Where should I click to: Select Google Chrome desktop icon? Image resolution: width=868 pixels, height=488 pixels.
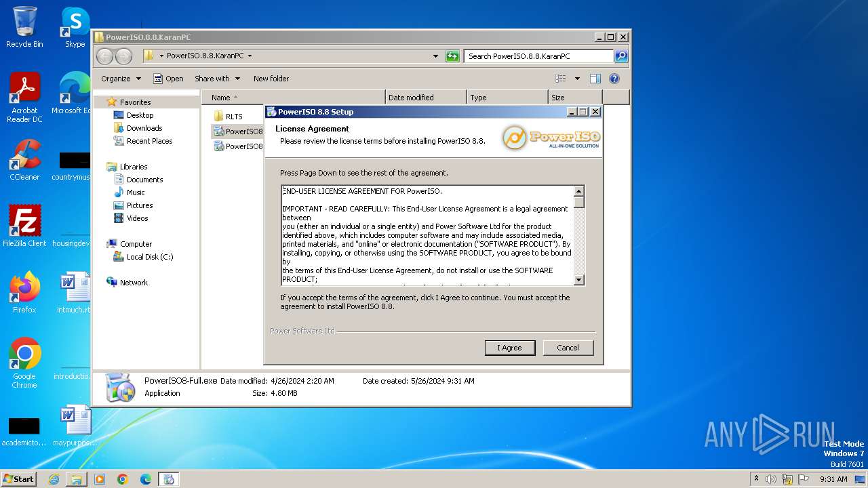pos(24,364)
